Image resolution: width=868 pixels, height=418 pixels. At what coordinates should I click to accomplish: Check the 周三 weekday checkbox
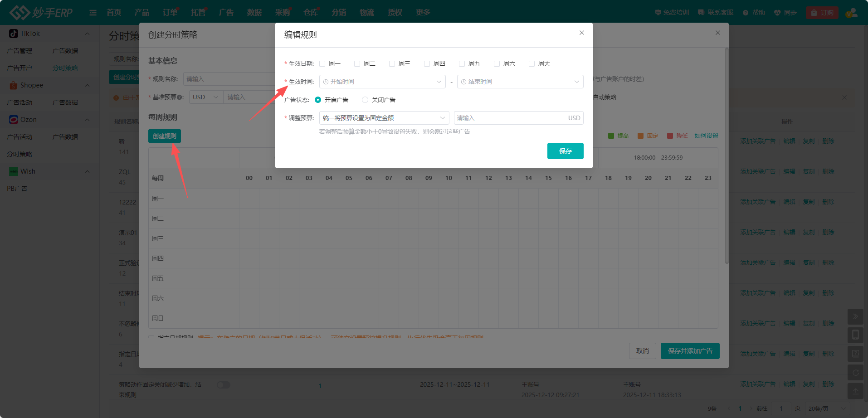[391, 63]
